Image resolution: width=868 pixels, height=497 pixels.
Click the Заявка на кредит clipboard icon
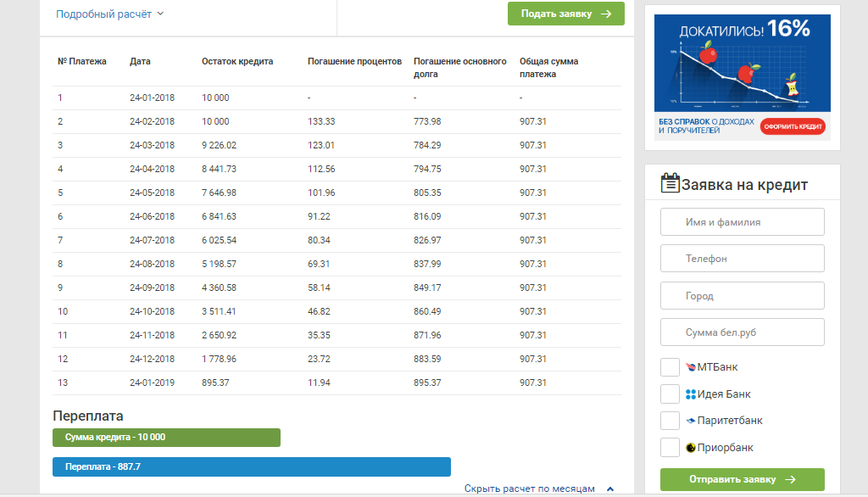pyautogui.click(x=670, y=183)
